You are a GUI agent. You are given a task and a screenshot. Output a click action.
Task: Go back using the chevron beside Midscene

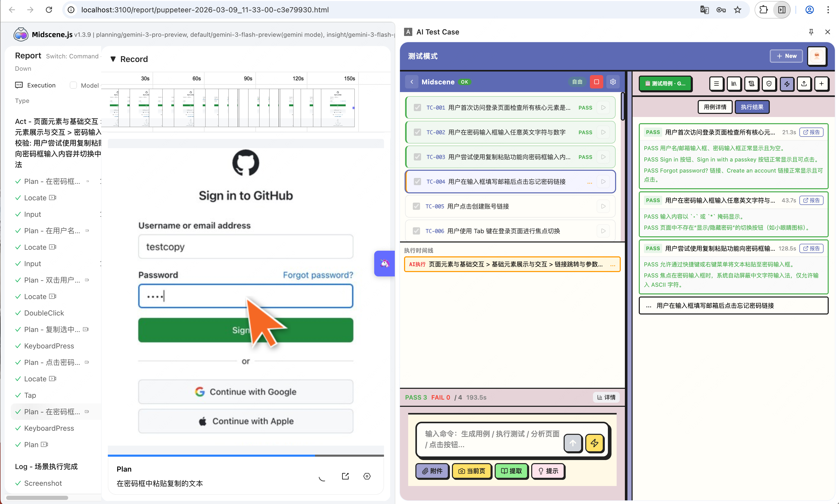tap(412, 82)
